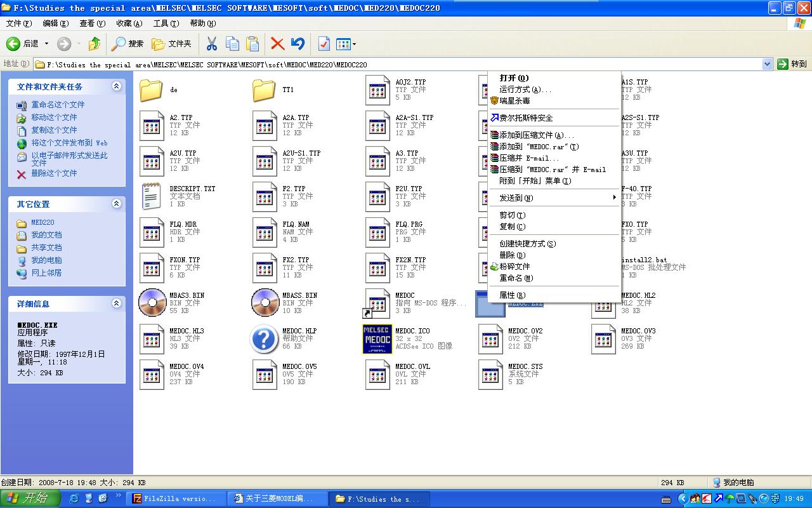Open the 搜索 (Search) toolbar button
812x508 pixels.
click(128, 44)
